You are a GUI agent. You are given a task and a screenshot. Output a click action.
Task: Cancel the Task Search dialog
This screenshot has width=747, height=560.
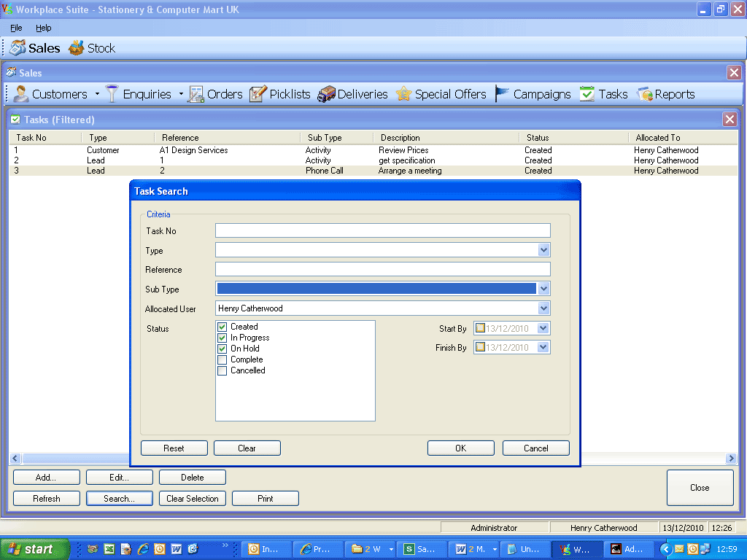(536, 448)
